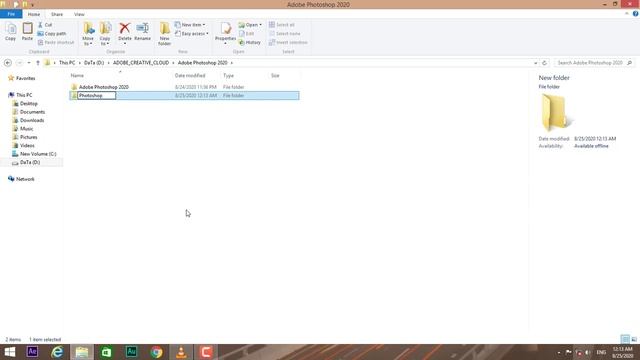Image resolution: width=640 pixels, height=360 pixels.
Task: Click the History command
Action: [250, 42]
